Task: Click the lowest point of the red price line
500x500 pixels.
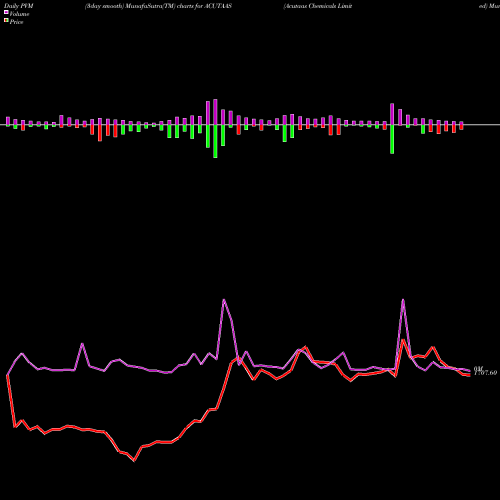Action: click(x=134, y=461)
